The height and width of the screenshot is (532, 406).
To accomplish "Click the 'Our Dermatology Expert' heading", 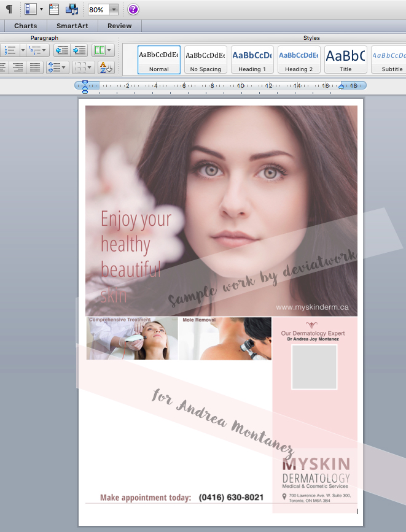I will (313, 333).
